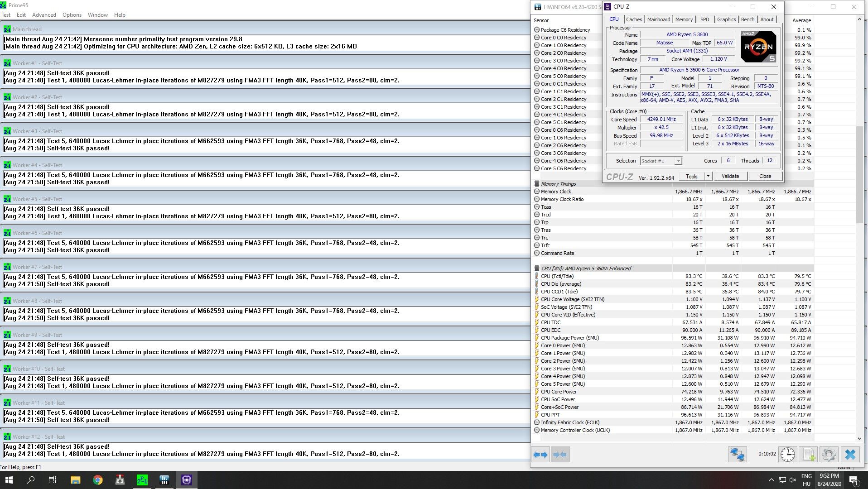Click the Worker #4 window icon
The image size is (868, 489).
pos(7,165)
